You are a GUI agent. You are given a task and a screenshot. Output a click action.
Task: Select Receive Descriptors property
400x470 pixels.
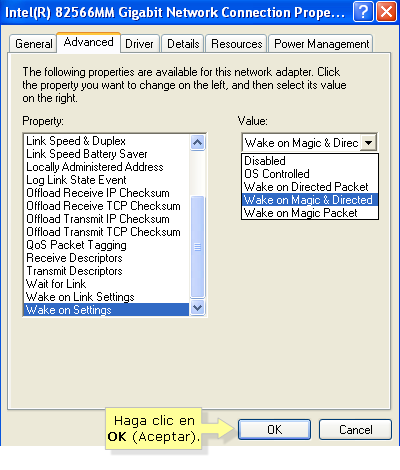(107, 258)
